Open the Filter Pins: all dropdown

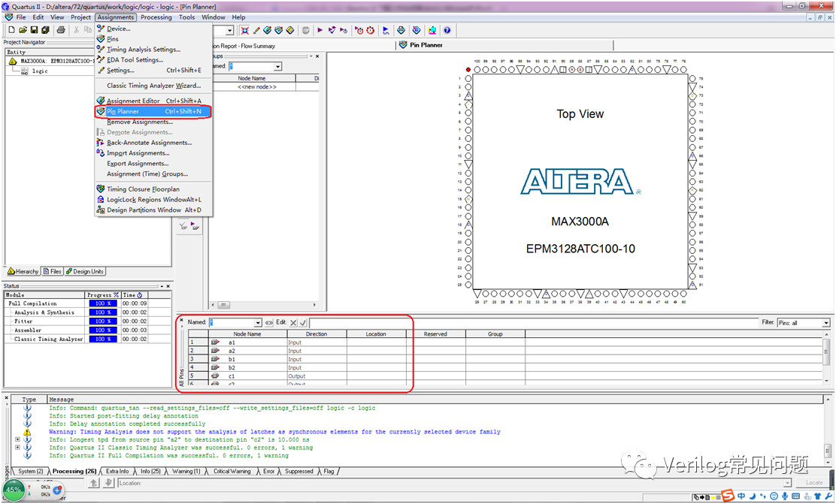point(826,323)
